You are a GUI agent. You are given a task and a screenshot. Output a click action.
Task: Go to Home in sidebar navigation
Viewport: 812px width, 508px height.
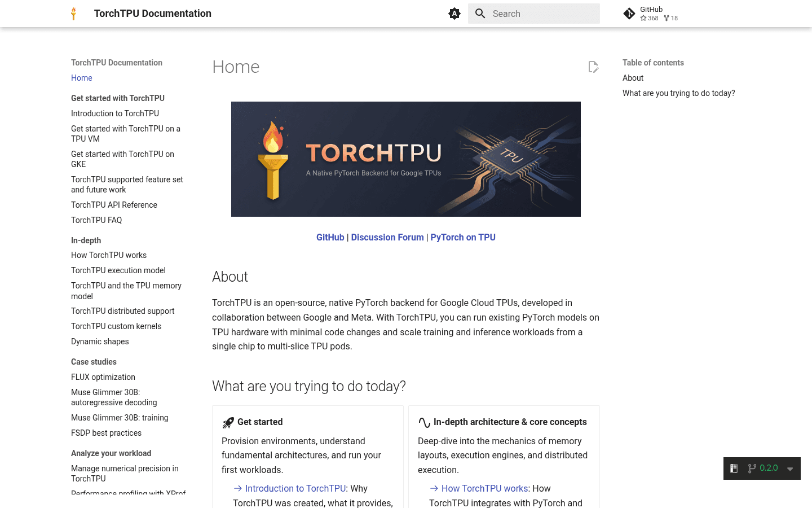coord(82,78)
